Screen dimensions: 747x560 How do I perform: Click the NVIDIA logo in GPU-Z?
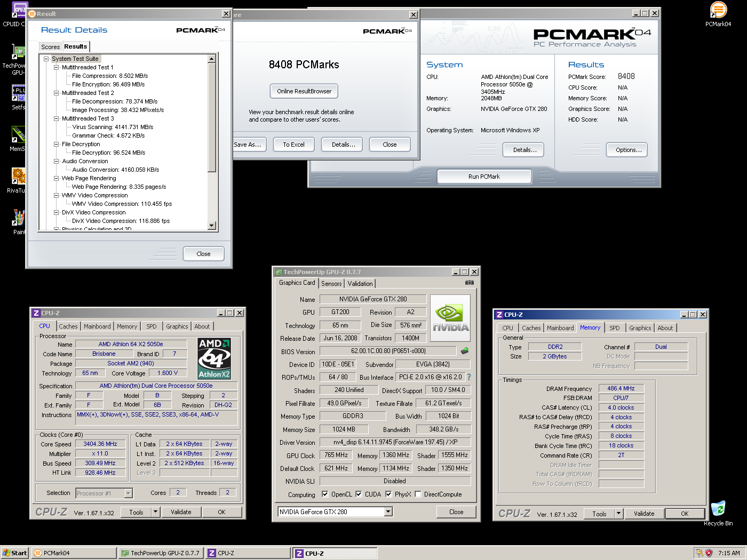(x=450, y=318)
